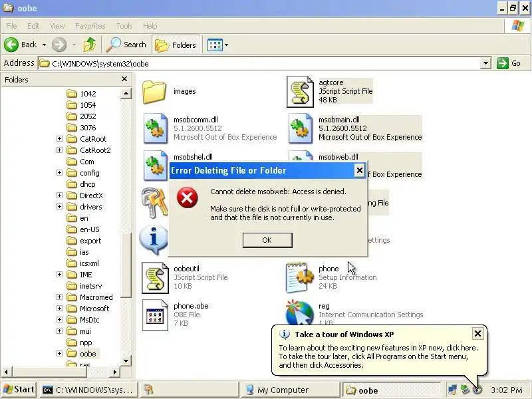Select the msobcomm.dll file icon
Viewport: 532px width, 399px height.
click(156, 128)
